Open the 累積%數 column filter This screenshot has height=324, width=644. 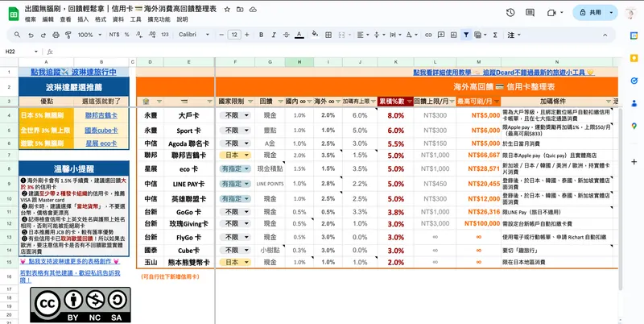410,102
